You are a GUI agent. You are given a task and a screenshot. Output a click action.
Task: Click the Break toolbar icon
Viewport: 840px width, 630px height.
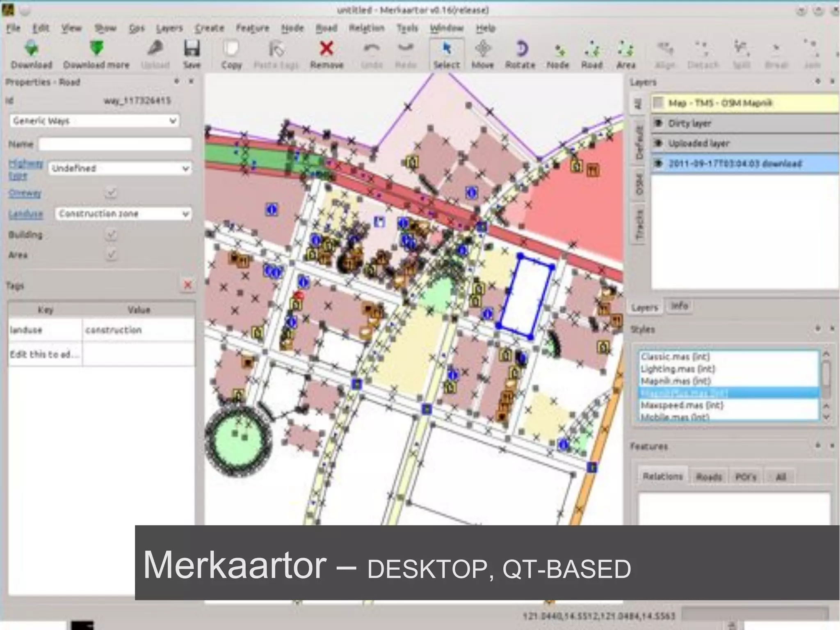[776, 55]
